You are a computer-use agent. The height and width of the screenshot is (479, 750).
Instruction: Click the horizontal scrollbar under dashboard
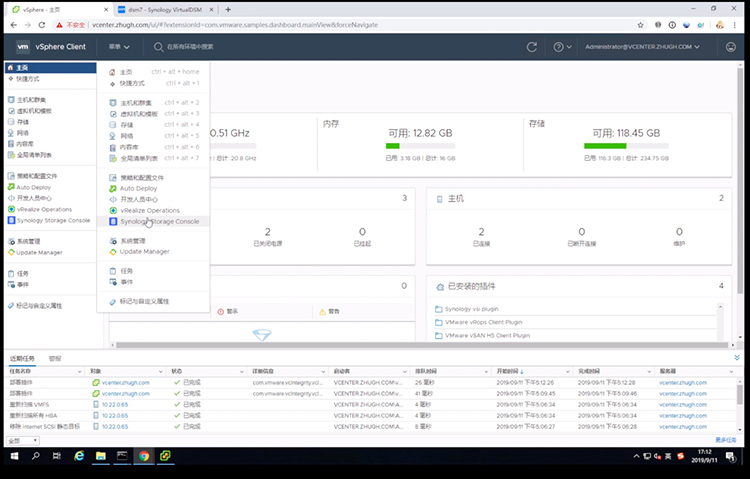[421, 345]
